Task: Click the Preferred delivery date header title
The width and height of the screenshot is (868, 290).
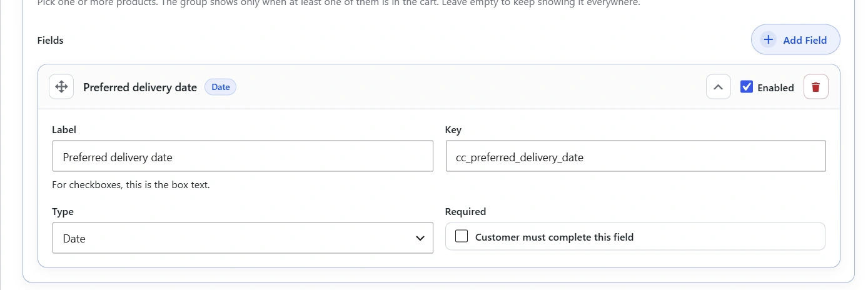Action: tap(140, 87)
